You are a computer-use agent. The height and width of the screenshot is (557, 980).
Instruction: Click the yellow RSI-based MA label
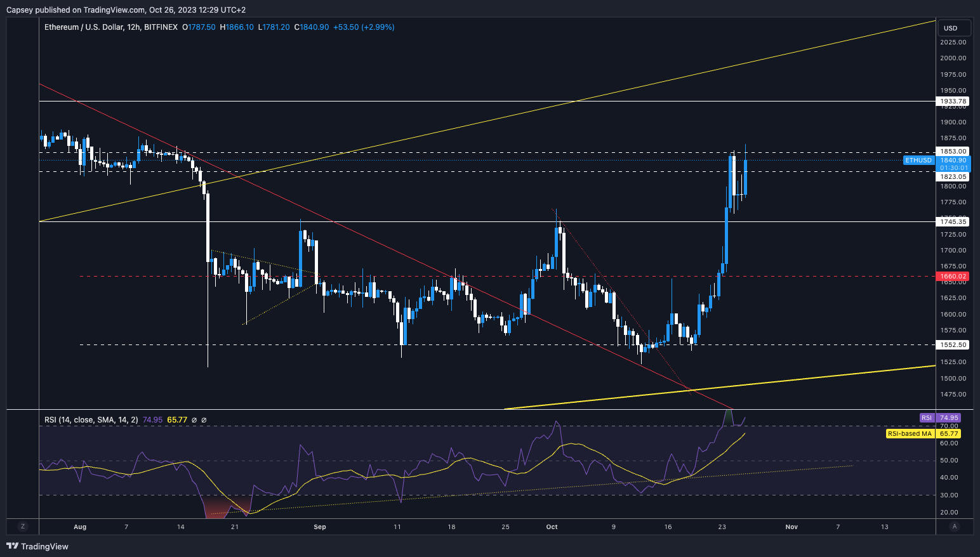pos(910,433)
